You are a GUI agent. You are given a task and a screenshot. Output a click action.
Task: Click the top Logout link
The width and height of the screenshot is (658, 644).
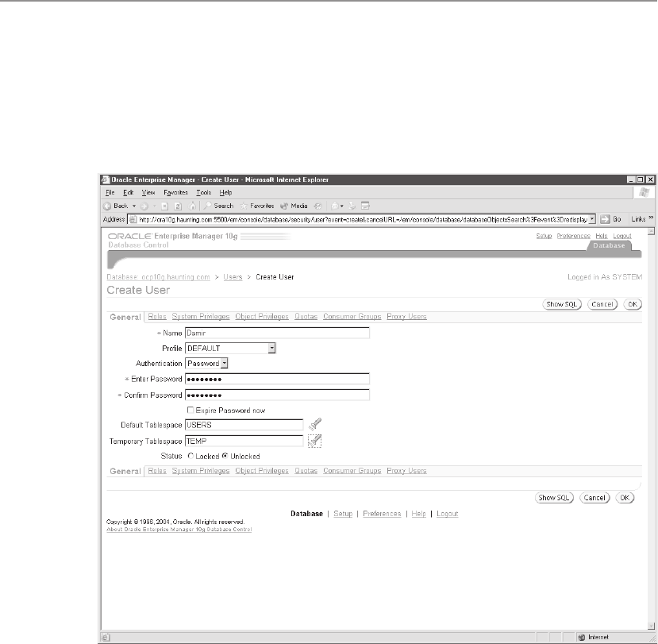click(622, 236)
